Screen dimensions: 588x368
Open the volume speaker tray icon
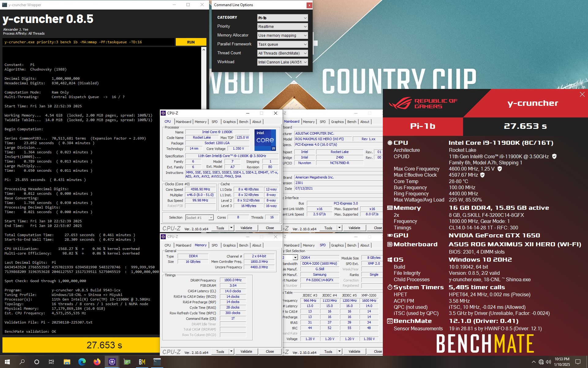[548, 362]
